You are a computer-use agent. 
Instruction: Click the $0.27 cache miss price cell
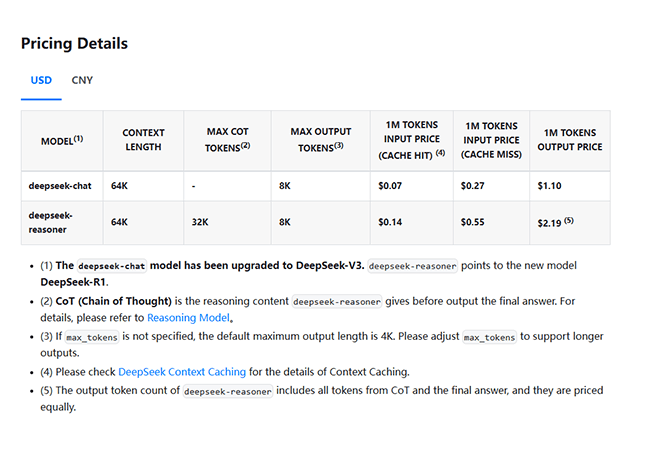[472, 185]
